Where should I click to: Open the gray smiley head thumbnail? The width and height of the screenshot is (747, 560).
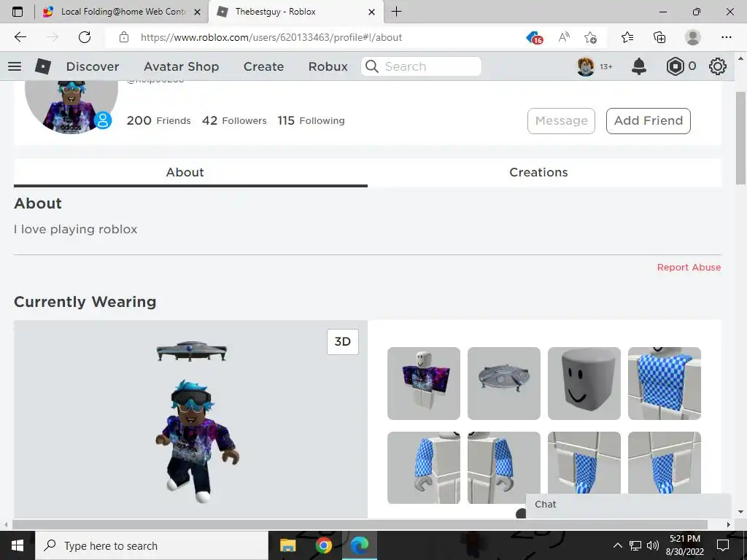click(584, 384)
